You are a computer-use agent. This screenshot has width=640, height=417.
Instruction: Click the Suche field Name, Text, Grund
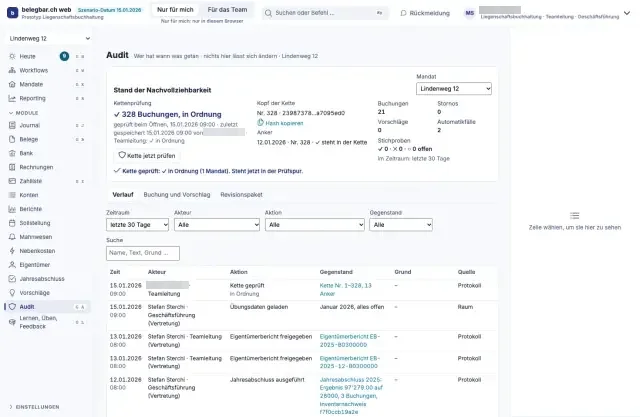(x=142, y=253)
